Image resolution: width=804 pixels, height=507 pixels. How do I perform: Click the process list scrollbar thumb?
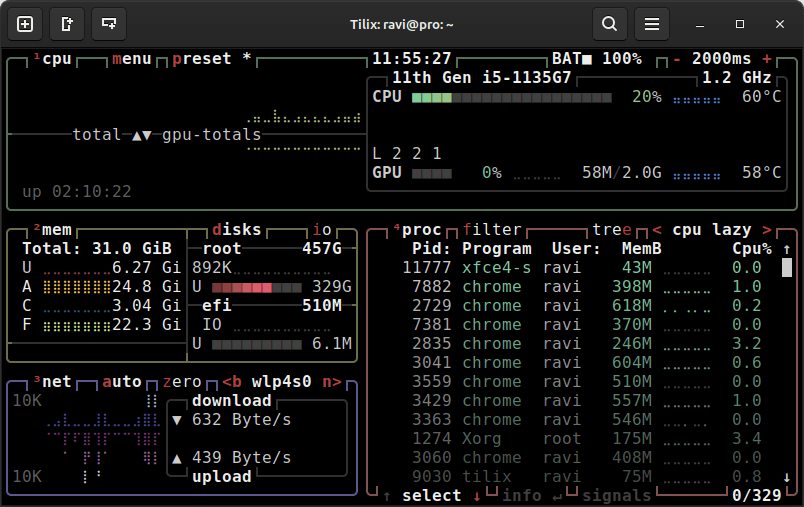point(787,268)
